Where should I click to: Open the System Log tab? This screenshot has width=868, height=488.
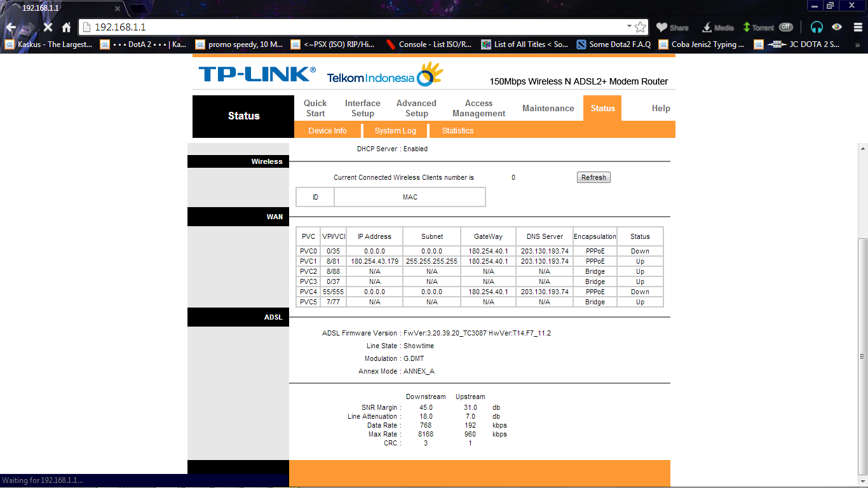(395, 130)
